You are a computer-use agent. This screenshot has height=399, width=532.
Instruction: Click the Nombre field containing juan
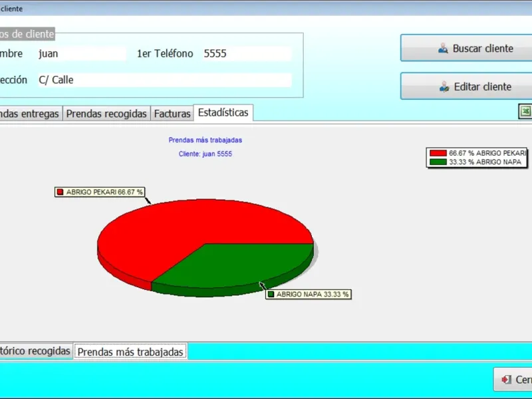(82, 54)
